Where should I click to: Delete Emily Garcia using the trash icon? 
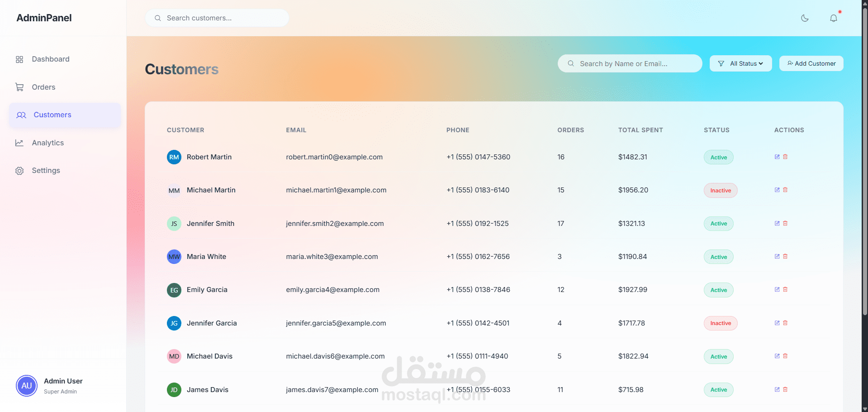click(785, 289)
